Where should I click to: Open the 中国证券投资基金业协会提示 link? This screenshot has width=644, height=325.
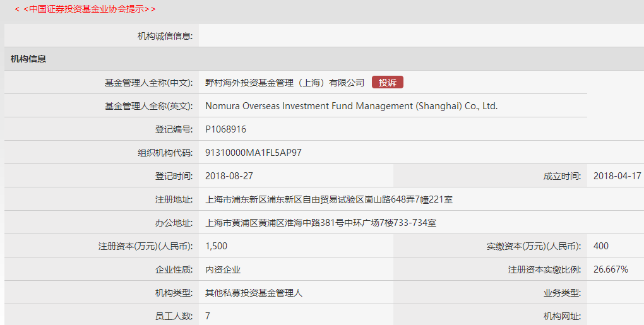pos(85,9)
